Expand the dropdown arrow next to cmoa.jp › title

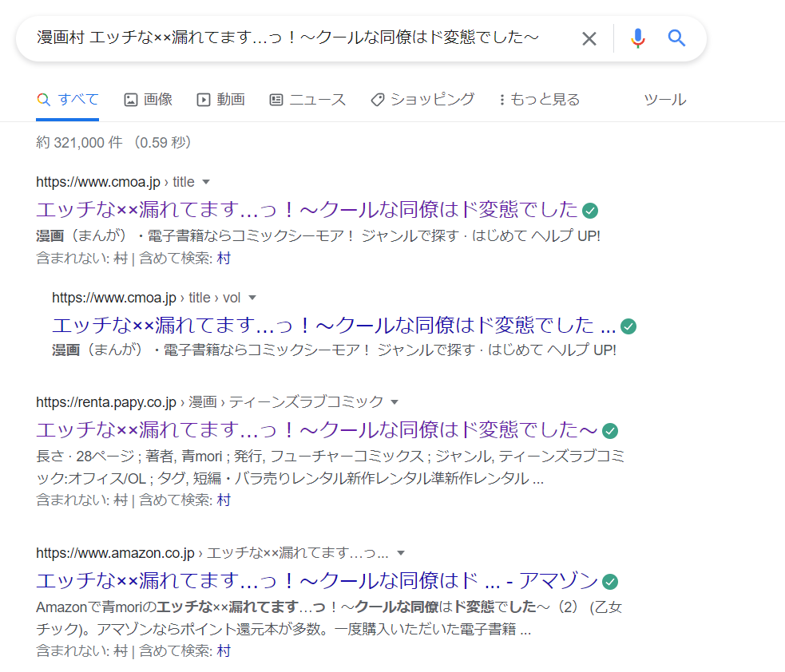click(206, 182)
